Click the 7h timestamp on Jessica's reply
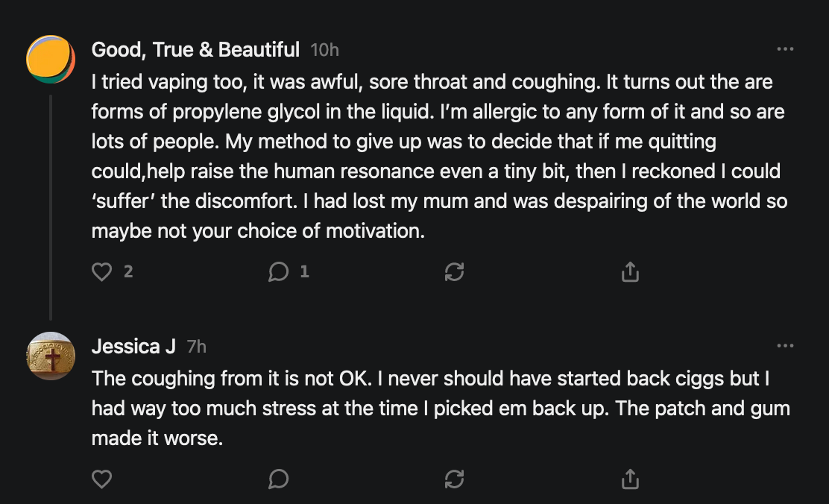The height and width of the screenshot is (504, 829). (197, 346)
